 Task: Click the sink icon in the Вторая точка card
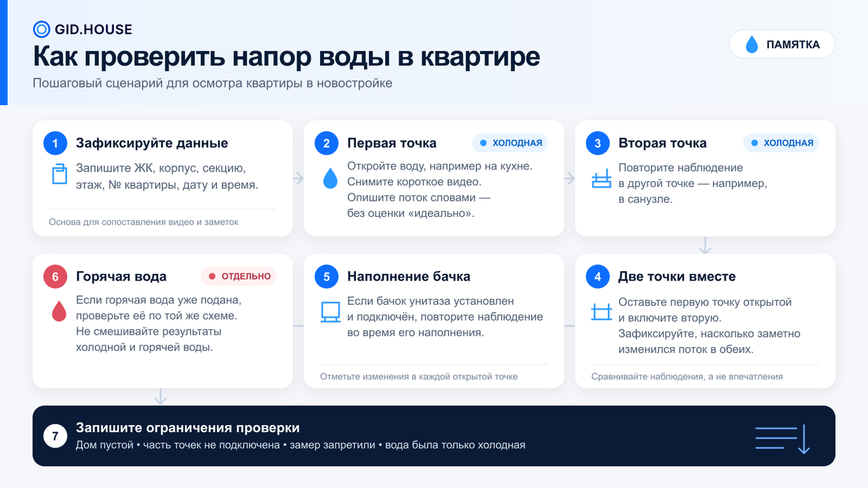pos(601,180)
